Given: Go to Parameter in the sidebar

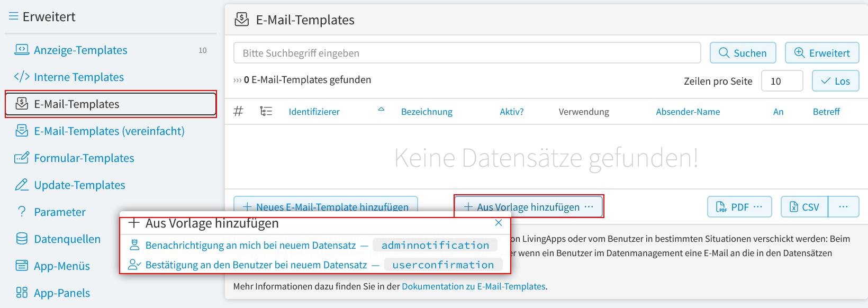Looking at the screenshot, I should [x=60, y=212].
